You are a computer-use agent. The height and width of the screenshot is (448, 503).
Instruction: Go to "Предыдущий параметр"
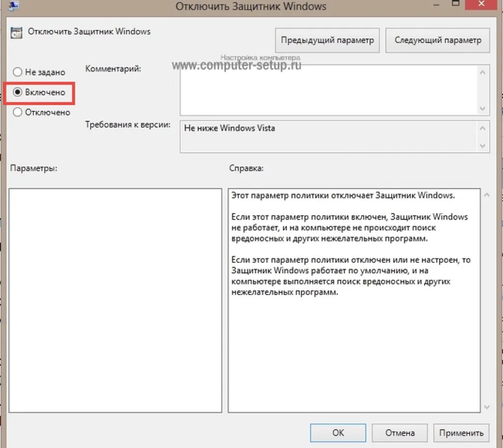tap(327, 40)
